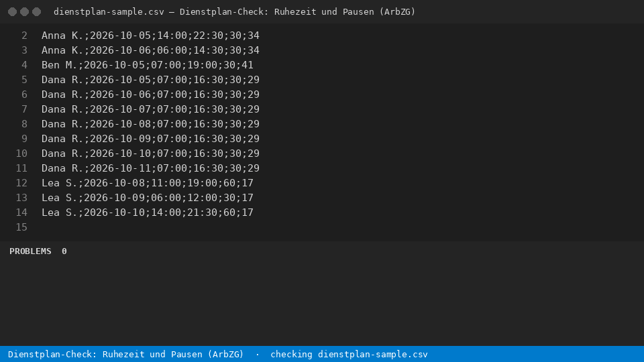Place cursor in Ben M. row

[x=148, y=65]
